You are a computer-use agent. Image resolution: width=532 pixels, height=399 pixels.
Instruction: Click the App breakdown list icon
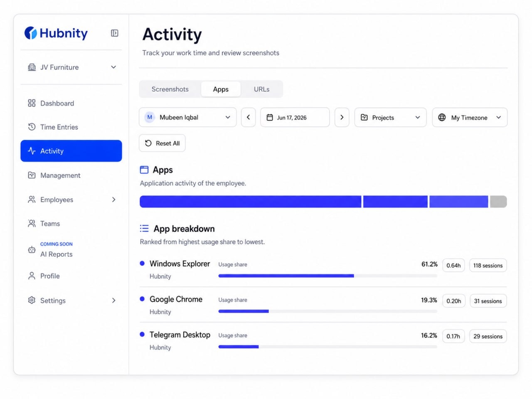144,228
